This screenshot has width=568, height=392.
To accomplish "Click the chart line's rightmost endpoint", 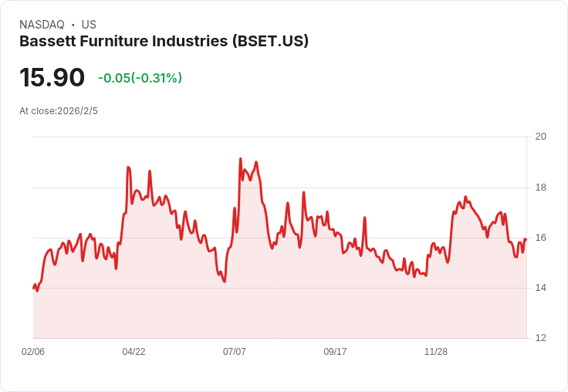I will click(x=526, y=239).
